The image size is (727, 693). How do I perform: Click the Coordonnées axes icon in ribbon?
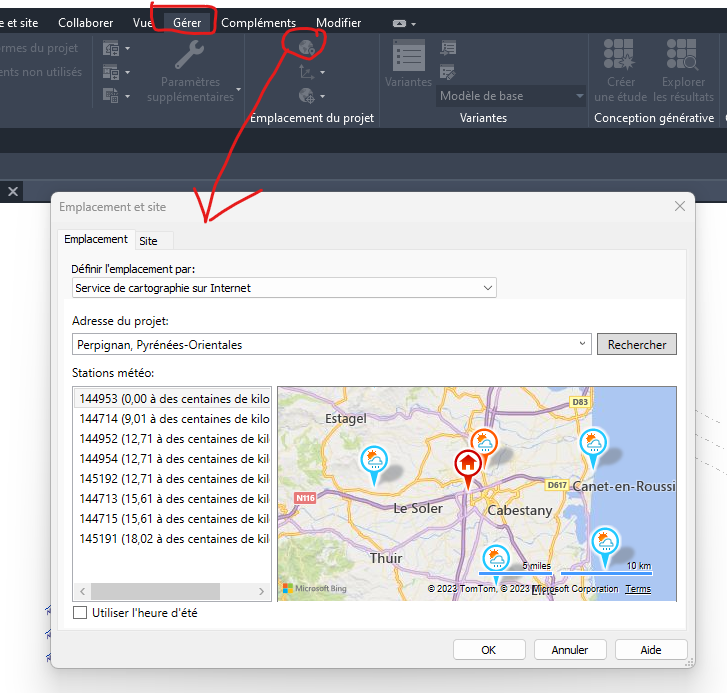point(306,72)
